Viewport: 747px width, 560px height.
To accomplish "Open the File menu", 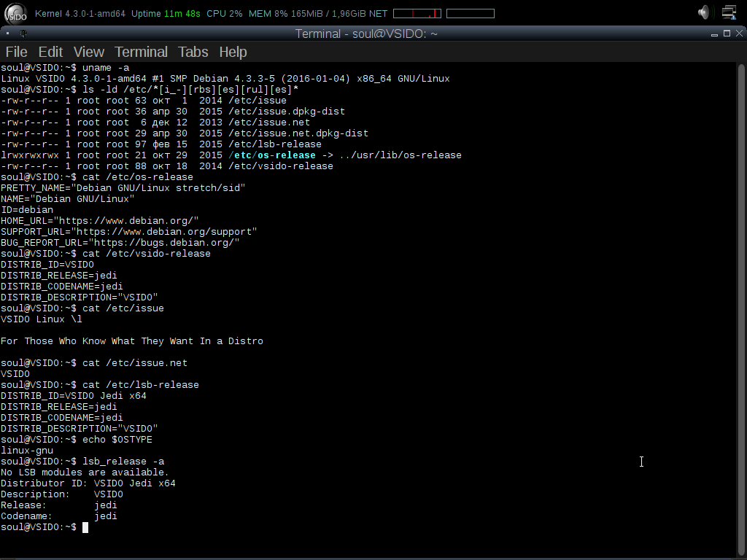I will [16, 52].
